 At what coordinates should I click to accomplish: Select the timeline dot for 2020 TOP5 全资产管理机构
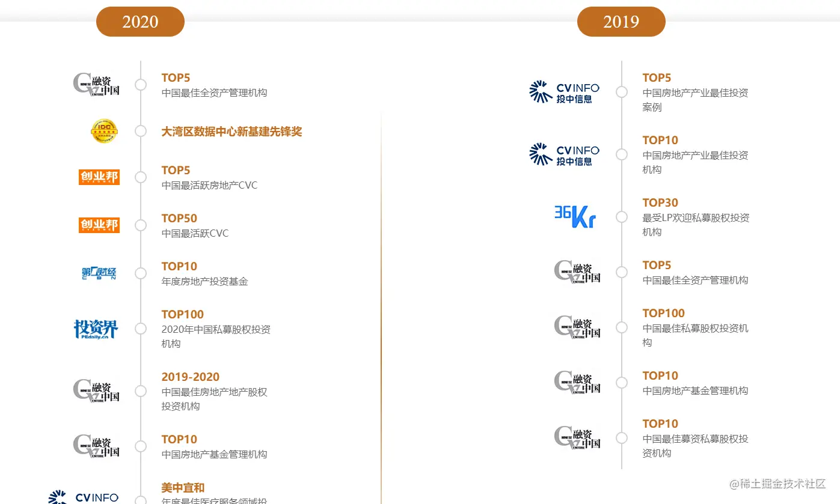click(141, 85)
